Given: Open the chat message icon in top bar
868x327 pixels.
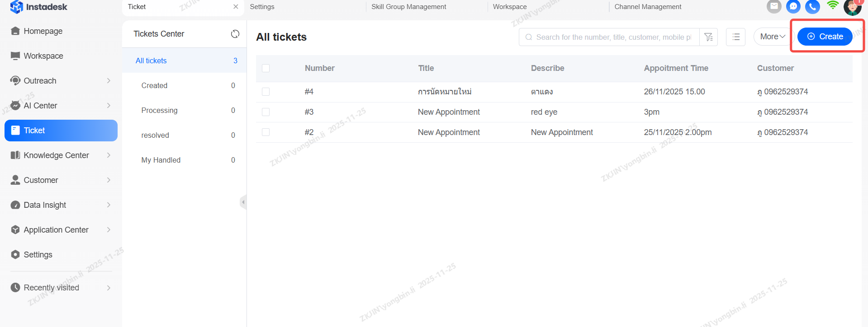Looking at the screenshot, I should 793,6.
